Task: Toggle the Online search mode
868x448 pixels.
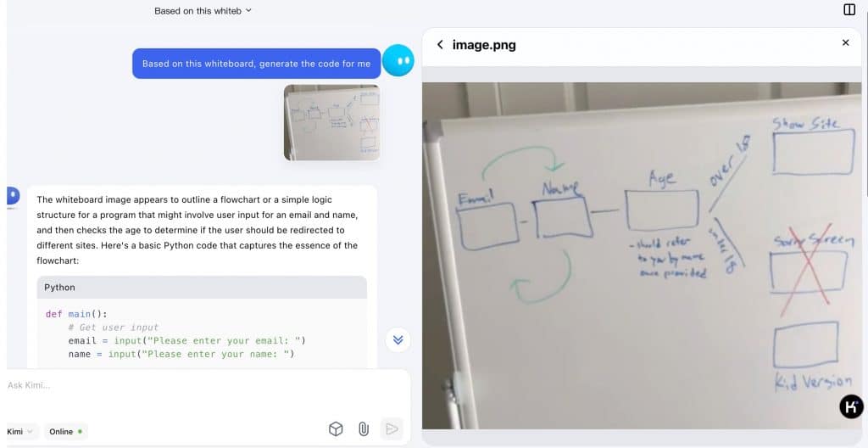Action: pos(66,431)
